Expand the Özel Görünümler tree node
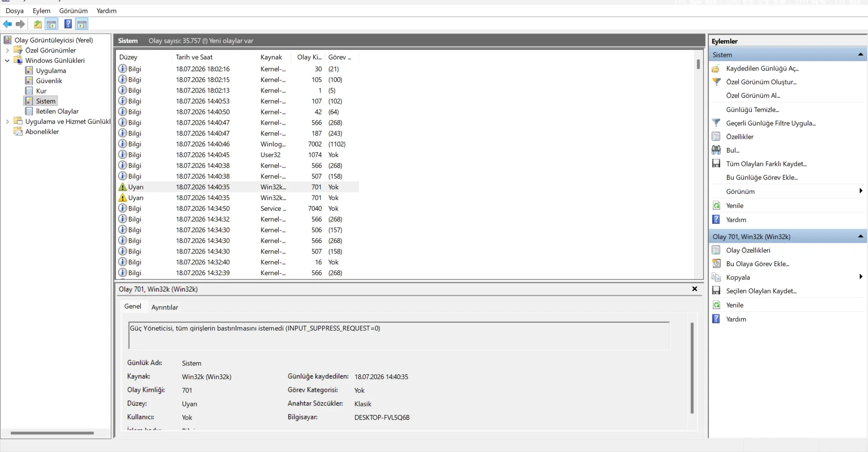 [7, 50]
